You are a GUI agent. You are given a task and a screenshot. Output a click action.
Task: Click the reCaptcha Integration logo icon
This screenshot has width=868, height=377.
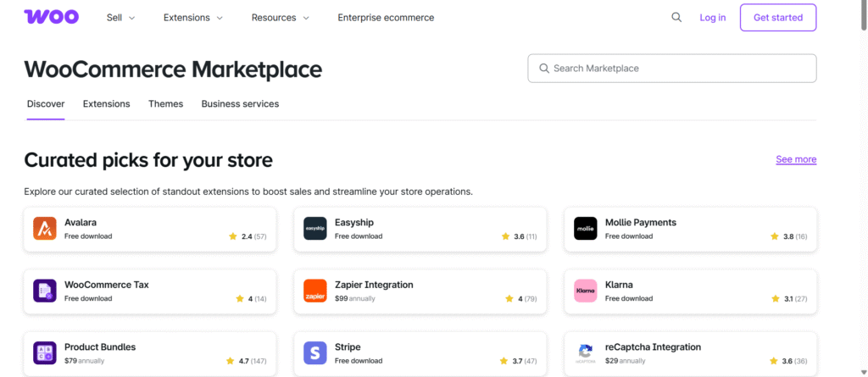585,352
